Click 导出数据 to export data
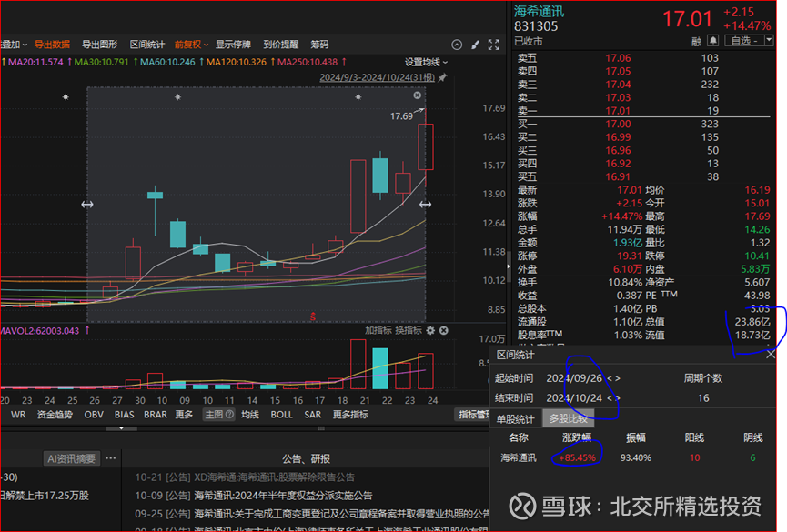 [x=52, y=45]
